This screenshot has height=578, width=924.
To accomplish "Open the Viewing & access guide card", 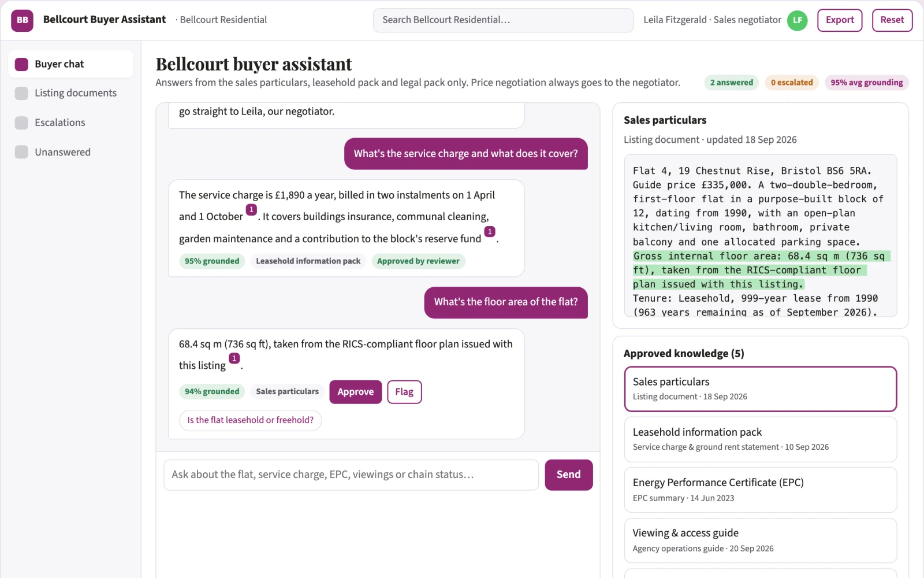I will pyautogui.click(x=761, y=540).
